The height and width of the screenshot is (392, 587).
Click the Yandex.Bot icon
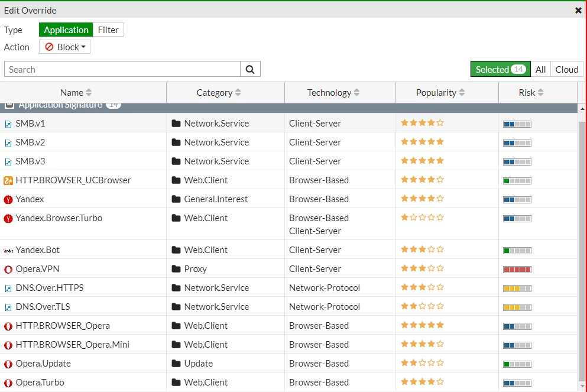tap(8, 251)
